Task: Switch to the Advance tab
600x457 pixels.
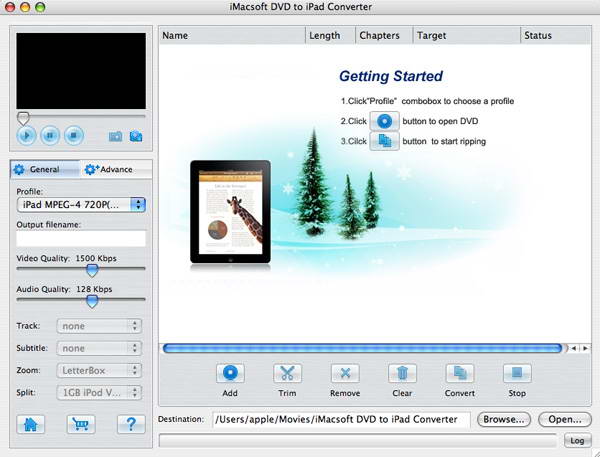Action: 115,170
